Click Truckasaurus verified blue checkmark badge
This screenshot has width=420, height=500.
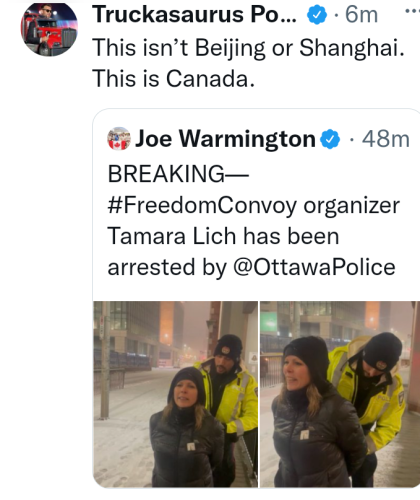click(x=317, y=15)
